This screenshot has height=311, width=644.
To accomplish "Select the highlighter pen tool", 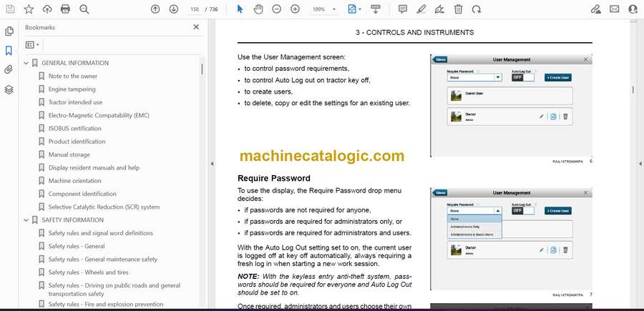I will [x=421, y=9].
